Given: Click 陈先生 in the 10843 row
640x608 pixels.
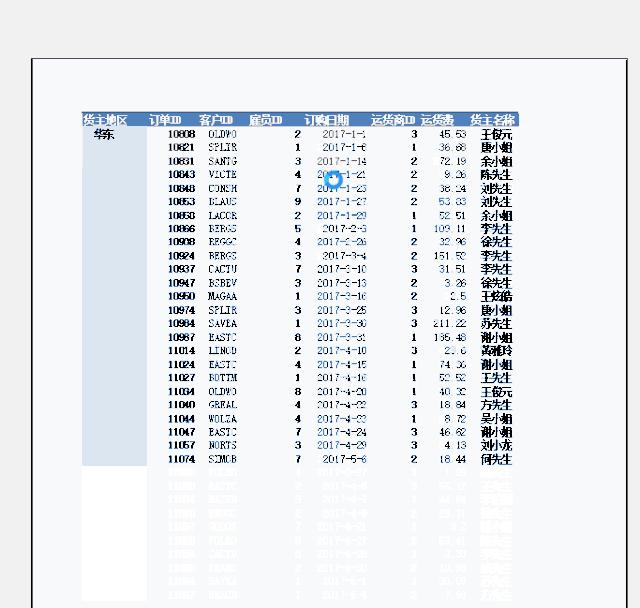Looking at the screenshot, I should [496, 175].
